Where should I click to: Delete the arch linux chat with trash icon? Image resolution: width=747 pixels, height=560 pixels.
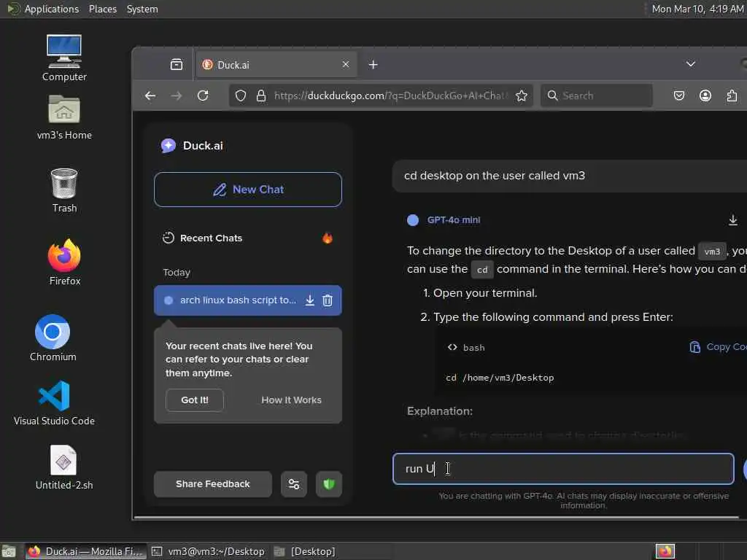tap(328, 300)
